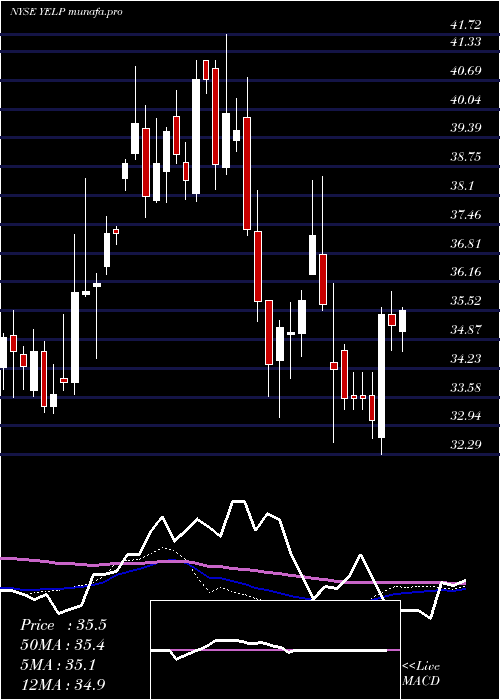Click the 32.29 price level label
Screen dimensions: 500x700
[466, 445]
